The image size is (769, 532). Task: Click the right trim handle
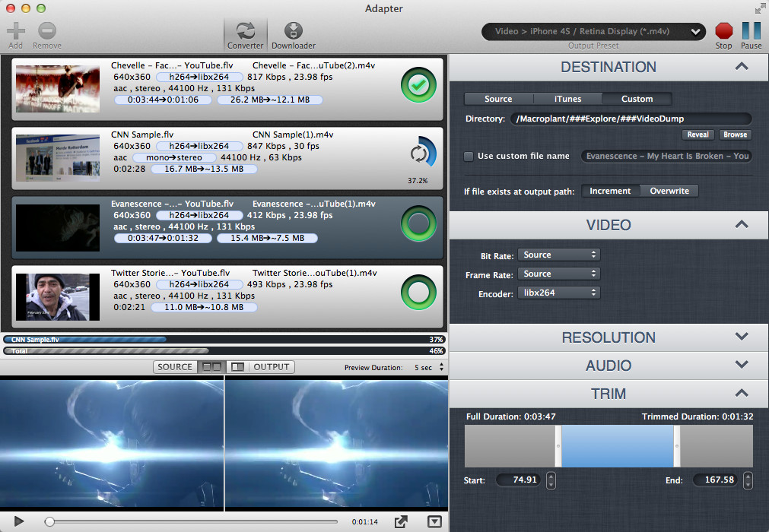(677, 446)
